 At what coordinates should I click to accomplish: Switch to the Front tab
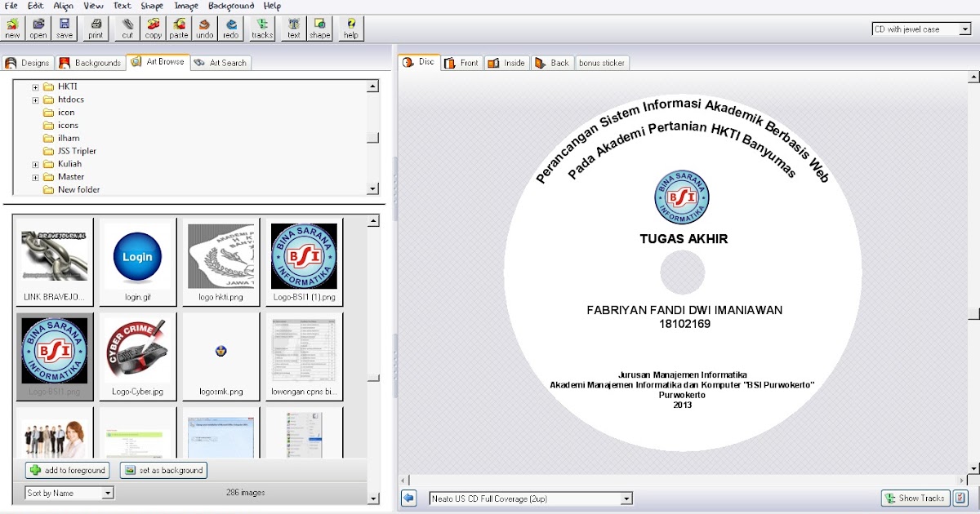coord(461,63)
